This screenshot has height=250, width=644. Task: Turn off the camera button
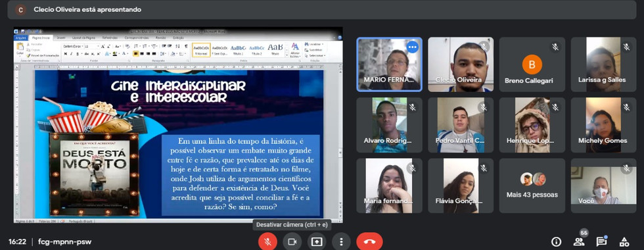coord(292,242)
